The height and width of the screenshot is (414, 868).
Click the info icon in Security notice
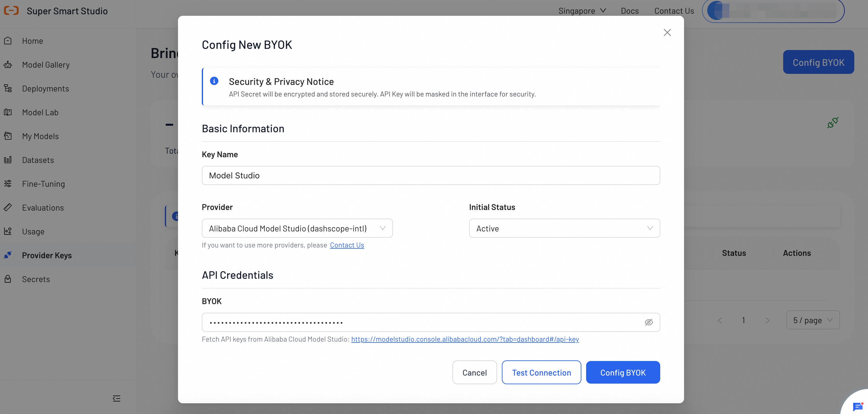(x=214, y=81)
